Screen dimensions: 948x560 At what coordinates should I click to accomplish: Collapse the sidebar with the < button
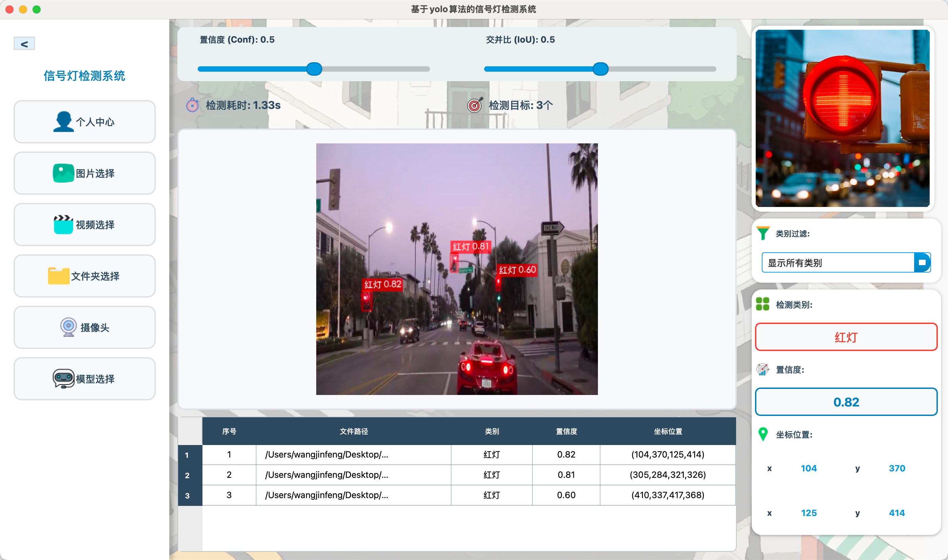click(24, 44)
